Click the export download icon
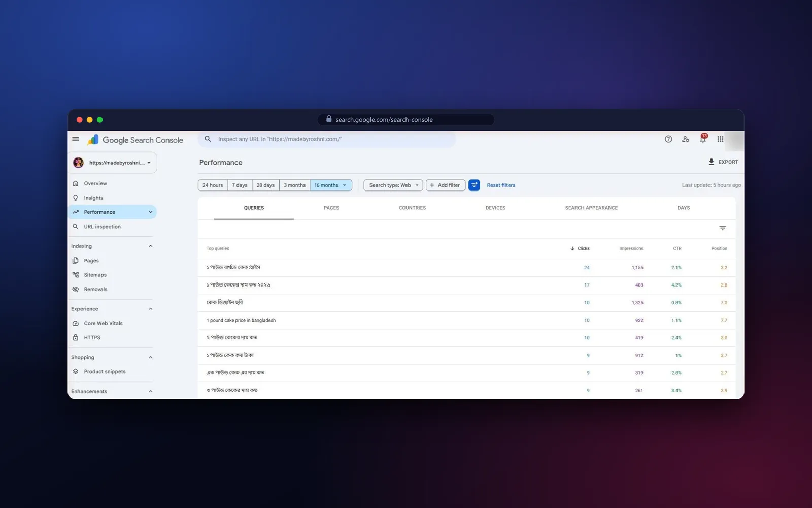 712,162
